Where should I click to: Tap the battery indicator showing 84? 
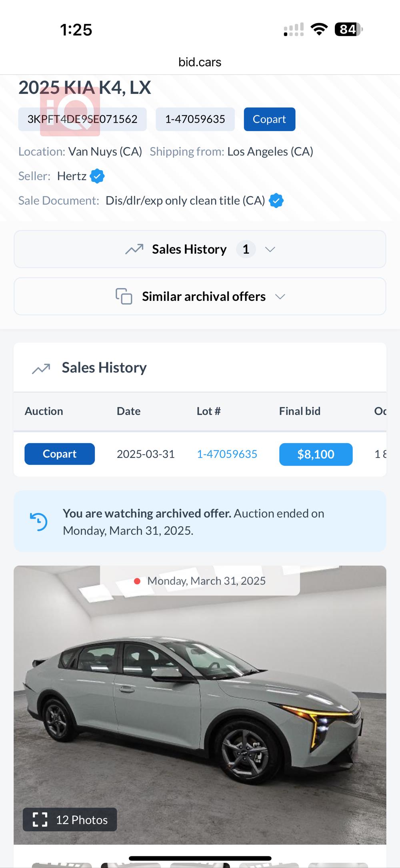tap(348, 30)
